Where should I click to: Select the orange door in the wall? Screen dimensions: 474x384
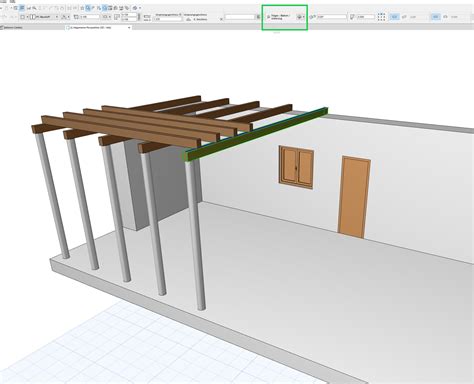[354, 197]
